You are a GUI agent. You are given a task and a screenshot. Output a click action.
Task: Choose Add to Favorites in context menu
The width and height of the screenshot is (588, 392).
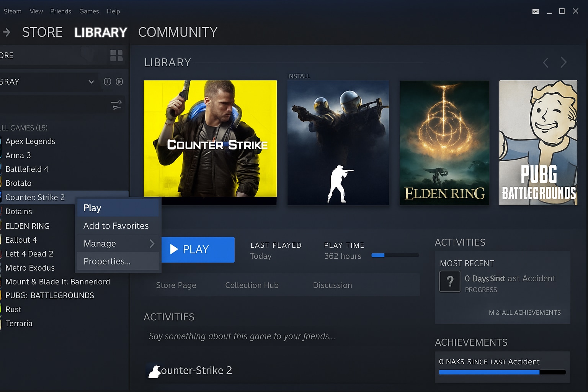(118, 226)
